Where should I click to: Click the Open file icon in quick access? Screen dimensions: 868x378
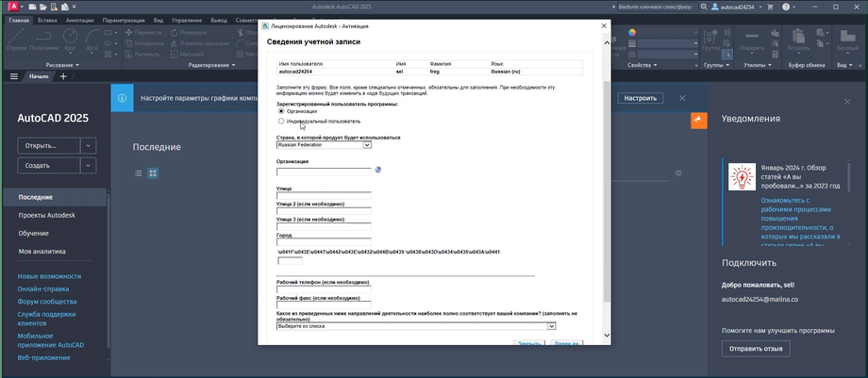(42, 8)
